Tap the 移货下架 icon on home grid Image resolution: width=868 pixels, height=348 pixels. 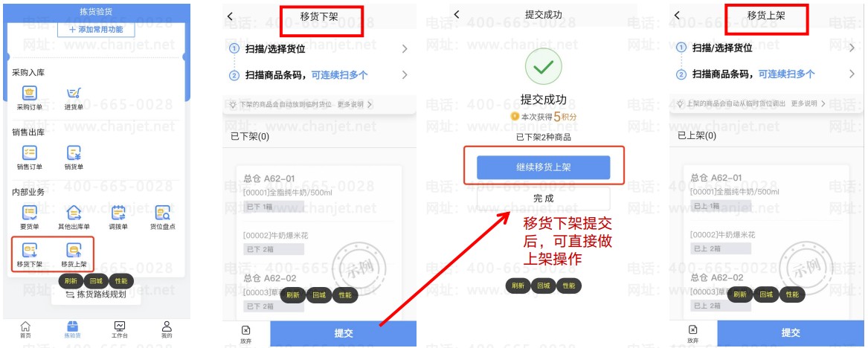pos(29,250)
